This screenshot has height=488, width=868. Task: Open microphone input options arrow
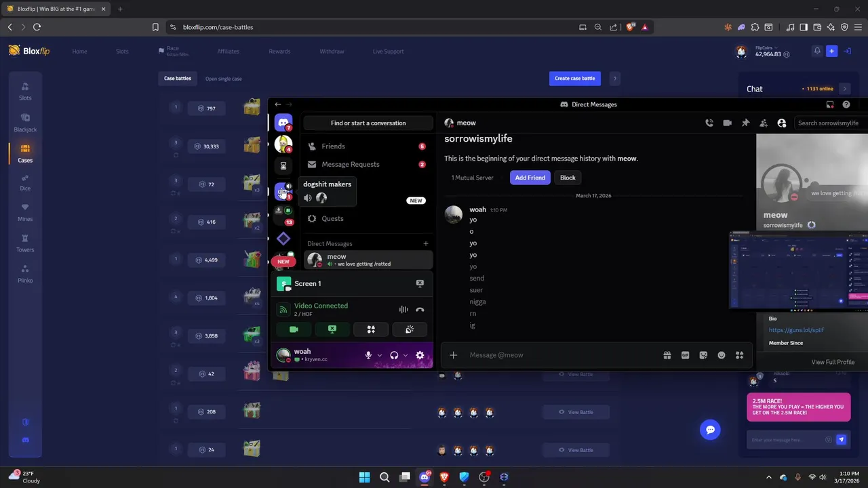[x=380, y=355]
